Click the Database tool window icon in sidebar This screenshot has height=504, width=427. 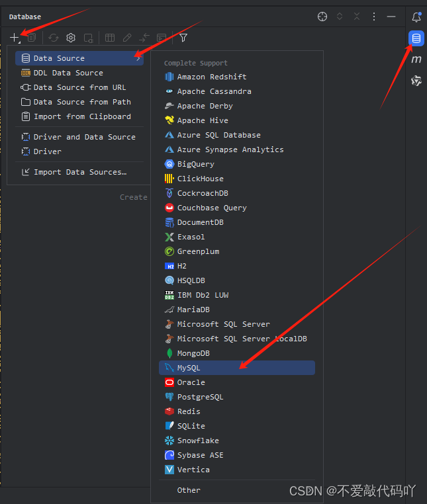pyautogui.click(x=416, y=38)
